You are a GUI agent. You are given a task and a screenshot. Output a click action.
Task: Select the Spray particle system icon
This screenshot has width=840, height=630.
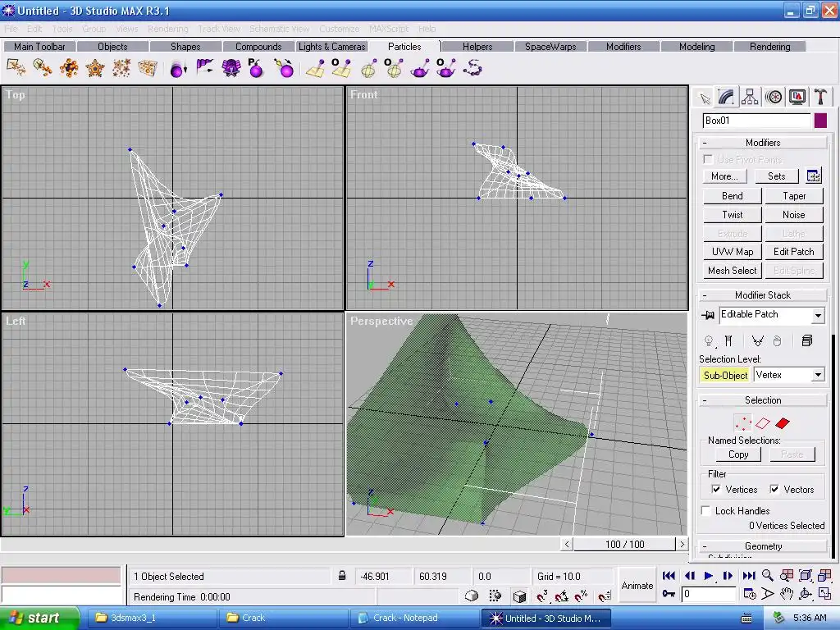click(x=16, y=68)
